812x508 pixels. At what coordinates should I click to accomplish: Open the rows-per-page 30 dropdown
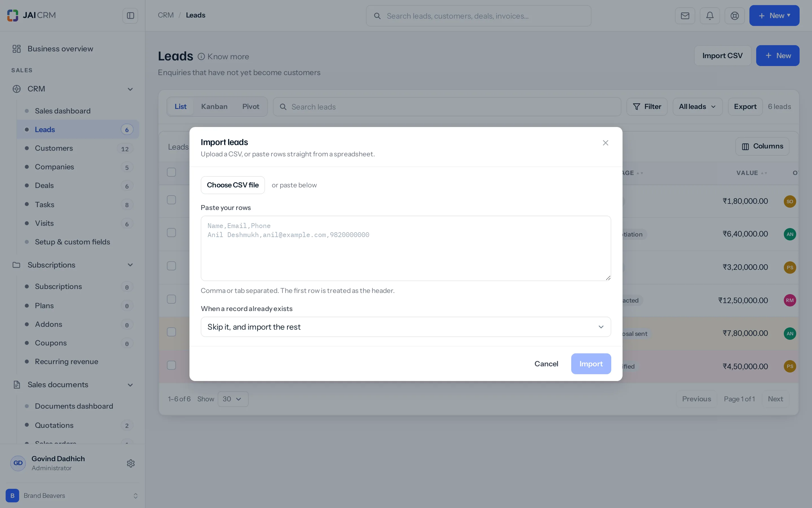pyautogui.click(x=233, y=399)
